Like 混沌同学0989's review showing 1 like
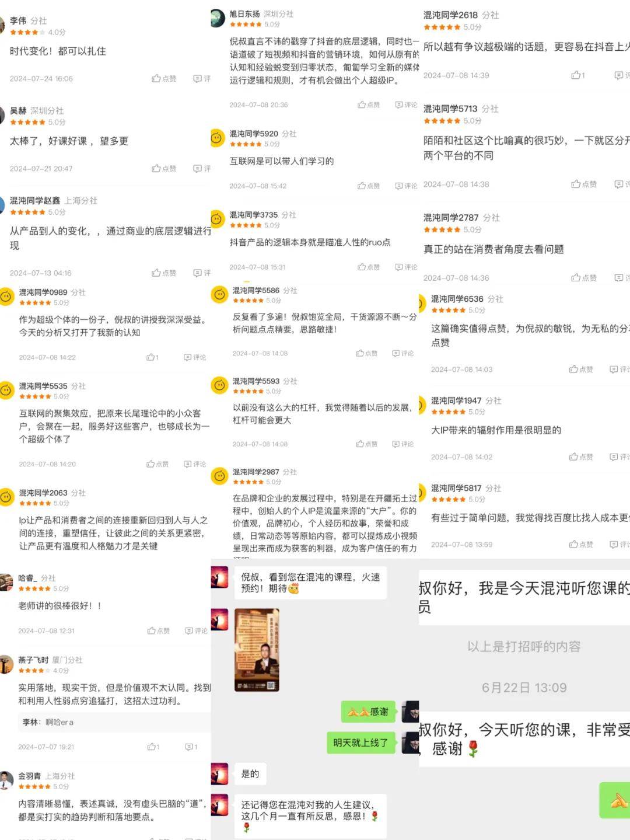This screenshot has width=630, height=840. pyautogui.click(x=152, y=357)
